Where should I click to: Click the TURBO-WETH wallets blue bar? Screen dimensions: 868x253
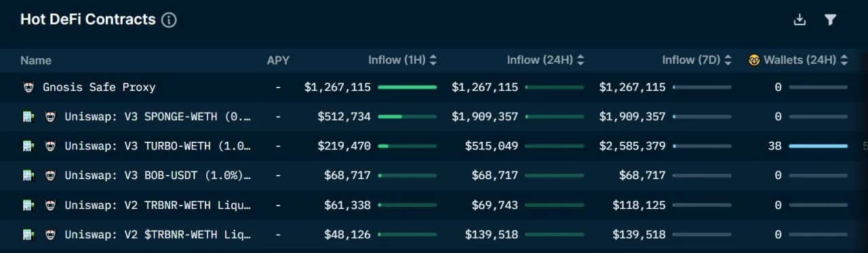[818, 146]
